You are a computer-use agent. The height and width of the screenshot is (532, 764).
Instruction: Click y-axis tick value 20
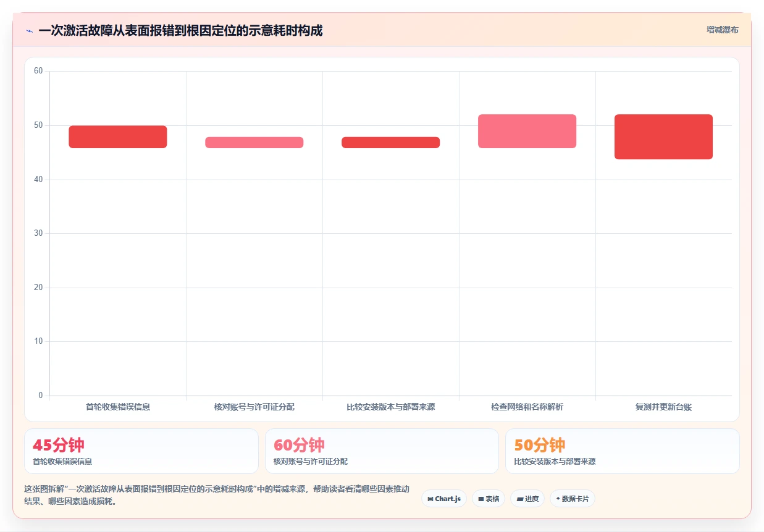[38, 288]
